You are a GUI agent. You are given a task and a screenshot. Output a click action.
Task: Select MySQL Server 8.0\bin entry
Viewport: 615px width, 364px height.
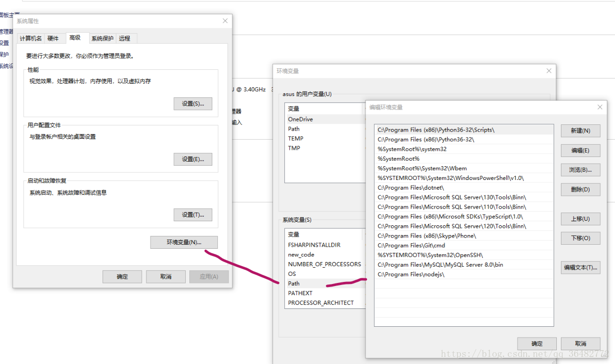pos(464,265)
